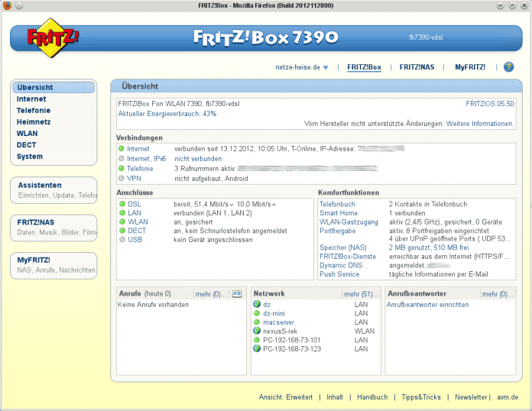
Task: Click the globe icon beside dz device
Action: (x=257, y=304)
